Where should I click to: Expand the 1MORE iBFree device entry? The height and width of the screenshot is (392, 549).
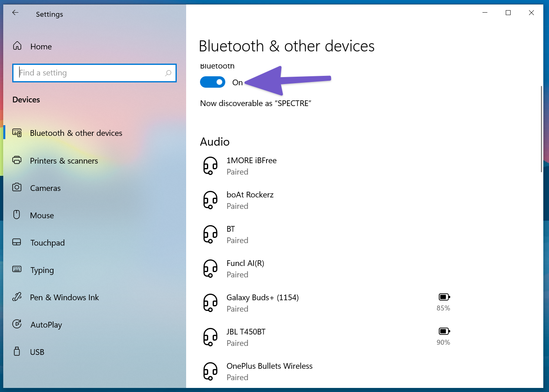[x=251, y=166]
